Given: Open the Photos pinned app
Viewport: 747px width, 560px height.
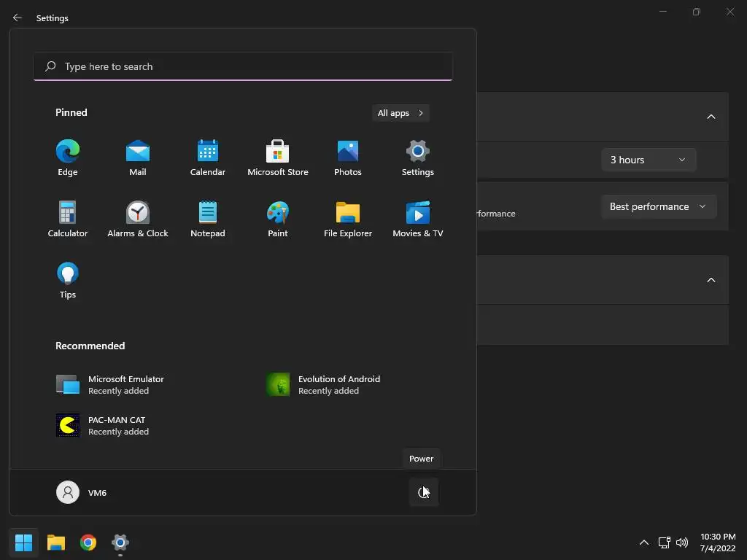Looking at the screenshot, I should pos(348,158).
